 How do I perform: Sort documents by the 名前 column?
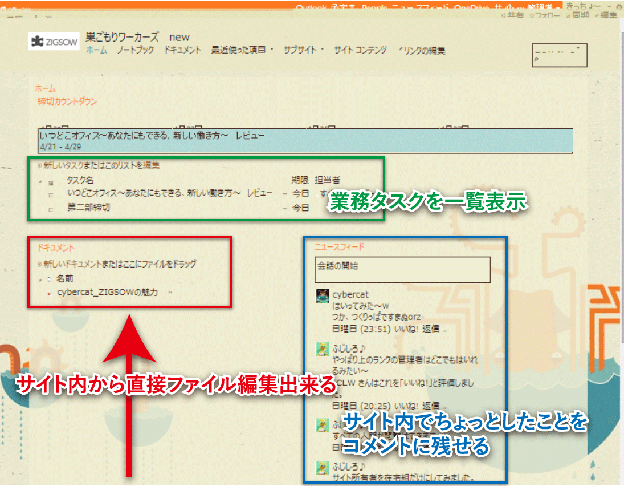pyautogui.click(x=64, y=278)
